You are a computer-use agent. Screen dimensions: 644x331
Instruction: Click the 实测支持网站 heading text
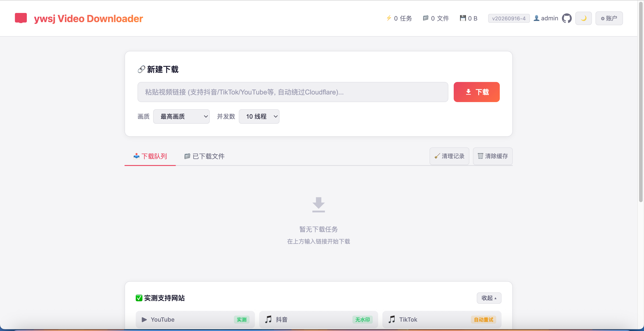coord(164,298)
